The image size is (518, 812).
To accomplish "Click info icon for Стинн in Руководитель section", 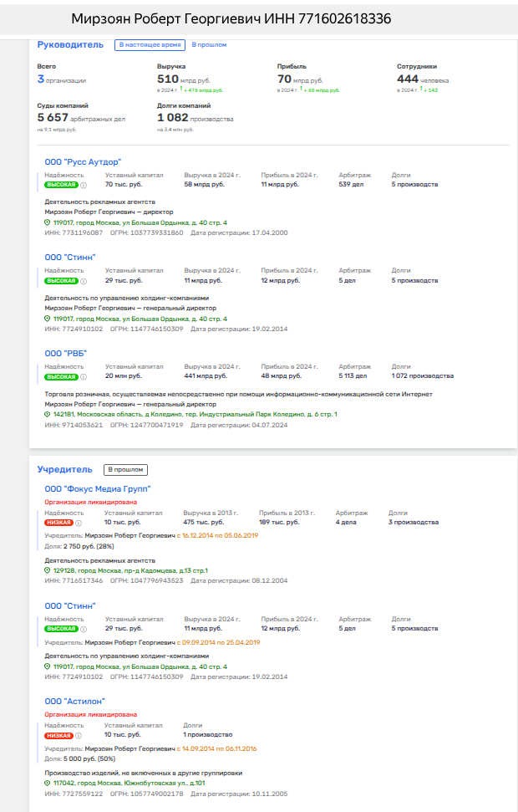I will point(84,281).
